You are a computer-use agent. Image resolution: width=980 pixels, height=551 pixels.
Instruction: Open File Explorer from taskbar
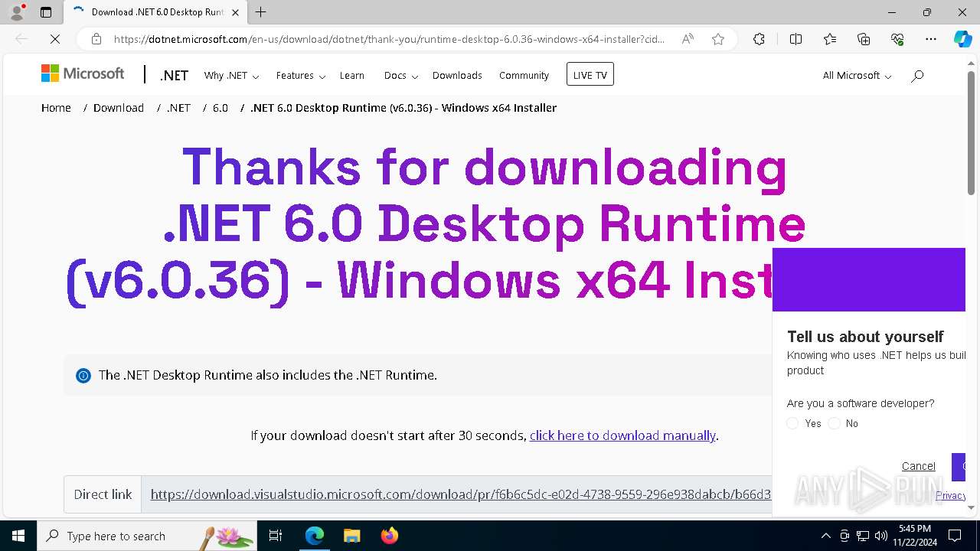351,536
